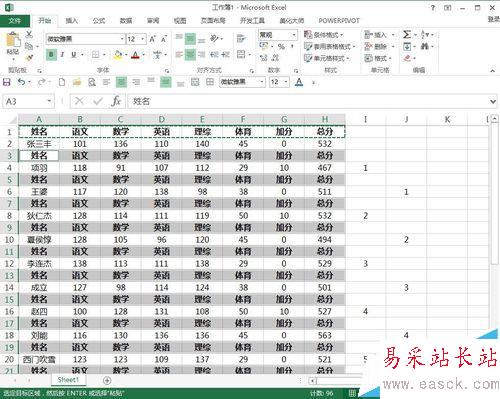Toggle Wrap Text in the alignment group
500x399 pixels.
pyautogui.click(x=241, y=39)
